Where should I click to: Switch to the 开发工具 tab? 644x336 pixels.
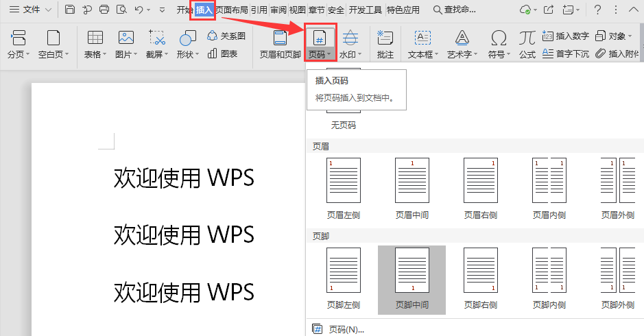click(x=365, y=10)
